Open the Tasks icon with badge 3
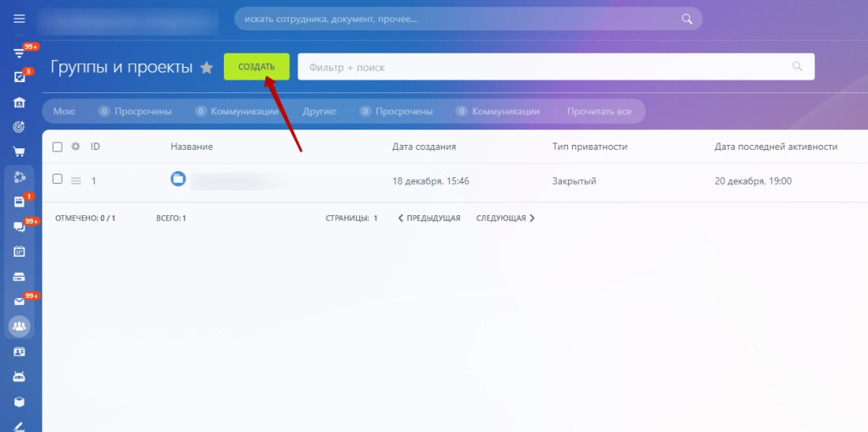Image resolution: width=868 pixels, height=432 pixels. [19, 77]
